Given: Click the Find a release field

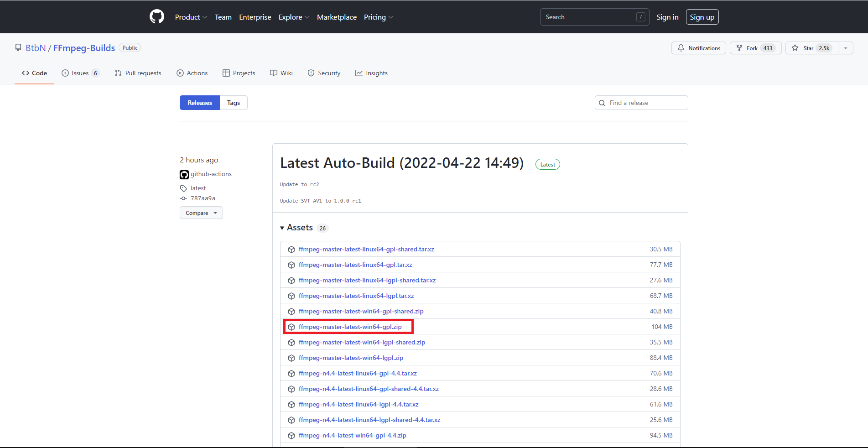Looking at the screenshot, I should click(x=641, y=103).
